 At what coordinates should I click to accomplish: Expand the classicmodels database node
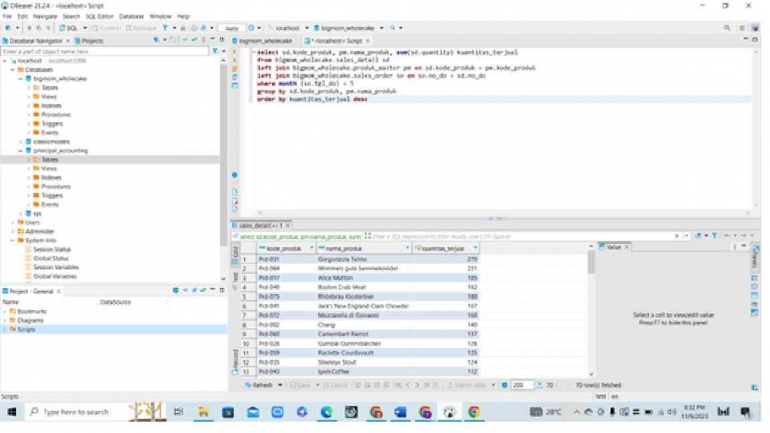[21, 141]
